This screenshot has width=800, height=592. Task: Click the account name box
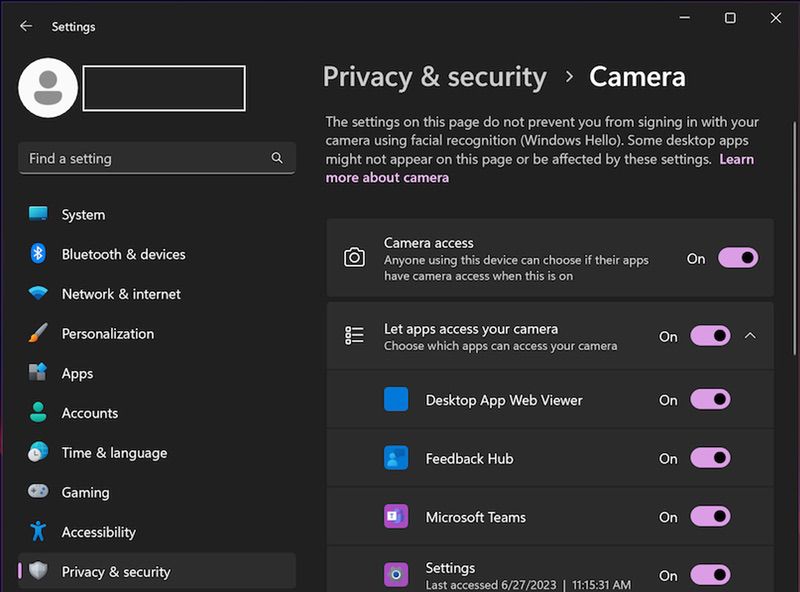164,88
